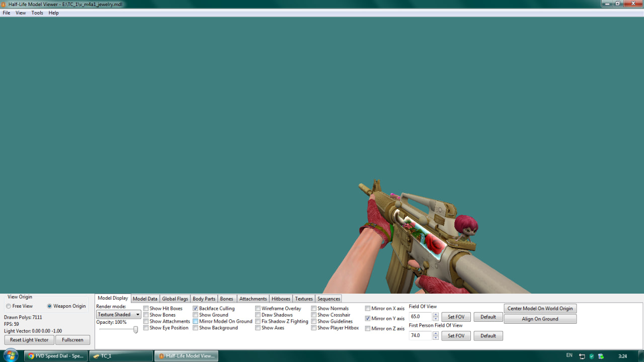Image resolution: width=644 pixels, height=362 pixels.
Task: Click the Reset Light Vector button
Action: 29,340
